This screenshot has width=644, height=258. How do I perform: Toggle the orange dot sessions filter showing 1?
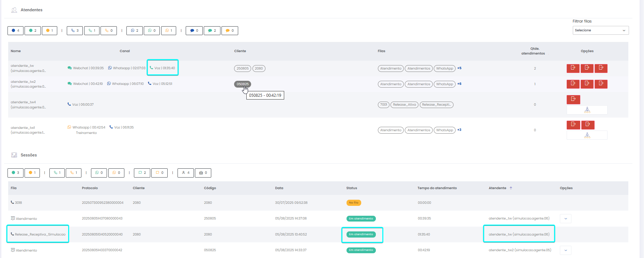32,173
